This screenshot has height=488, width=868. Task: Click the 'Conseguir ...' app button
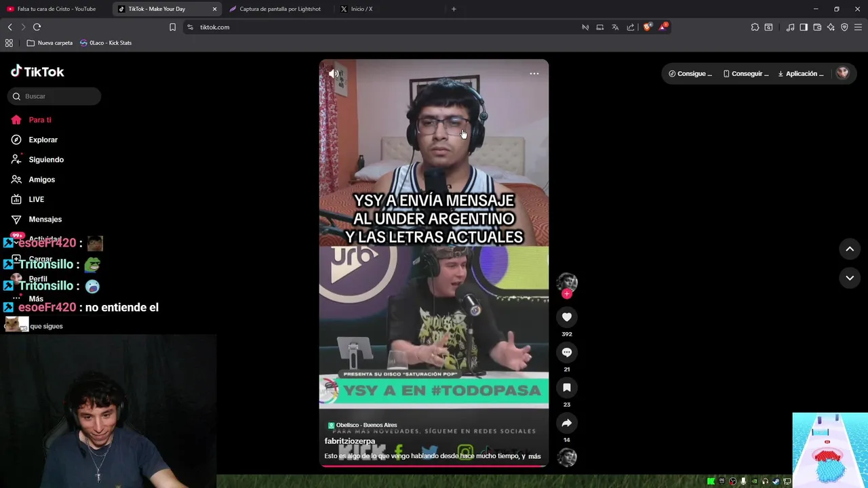point(746,73)
